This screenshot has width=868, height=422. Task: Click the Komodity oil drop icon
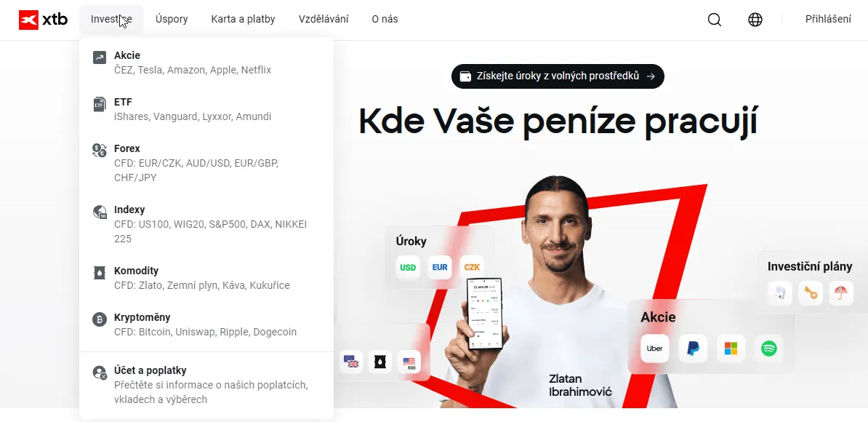100,272
